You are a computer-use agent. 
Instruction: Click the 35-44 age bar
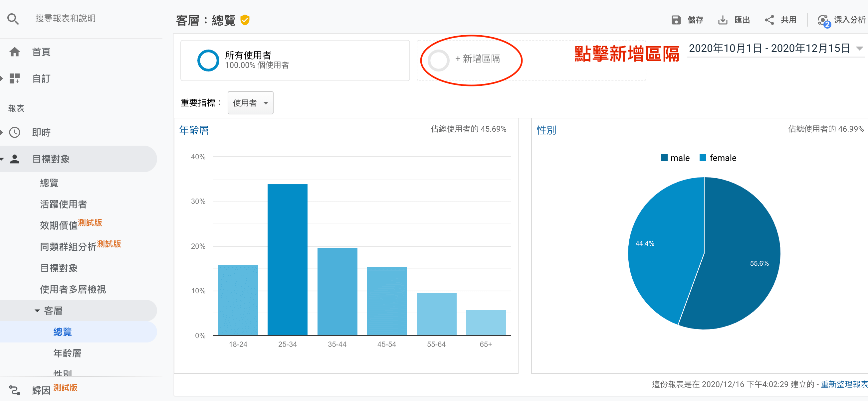[x=337, y=292]
